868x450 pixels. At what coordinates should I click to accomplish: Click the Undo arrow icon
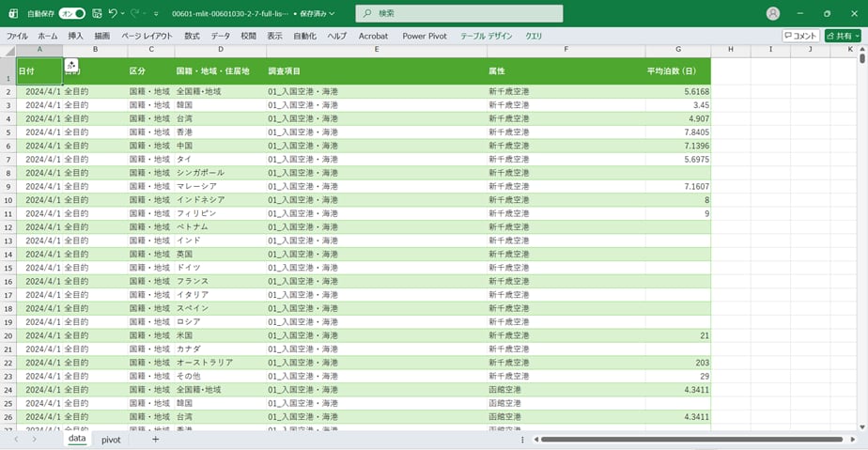[x=112, y=13]
